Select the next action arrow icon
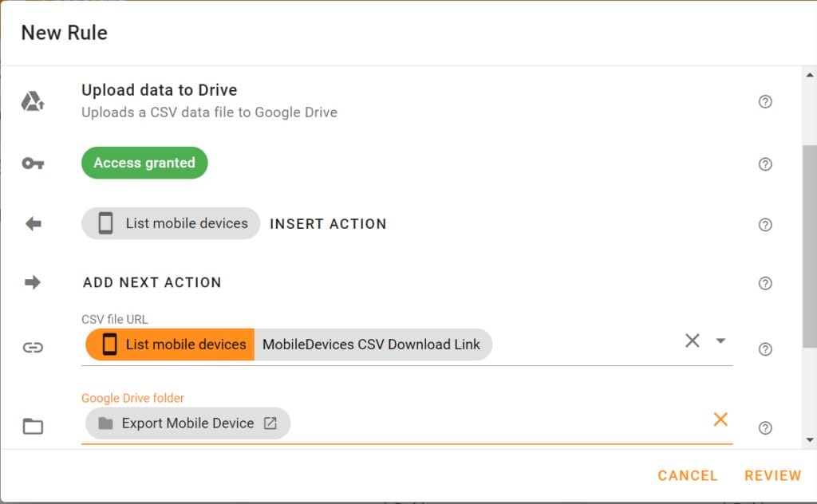The height and width of the screenshot is (504, 817). click(32, 282)
